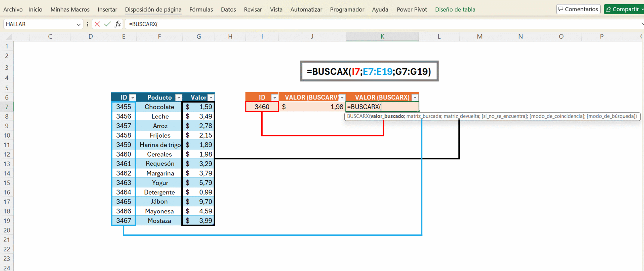Screen dimensions: 644x271
Task: Click the BUSCARX function name in tooltip
Action: pyautogui.click(x=358, y=116)
